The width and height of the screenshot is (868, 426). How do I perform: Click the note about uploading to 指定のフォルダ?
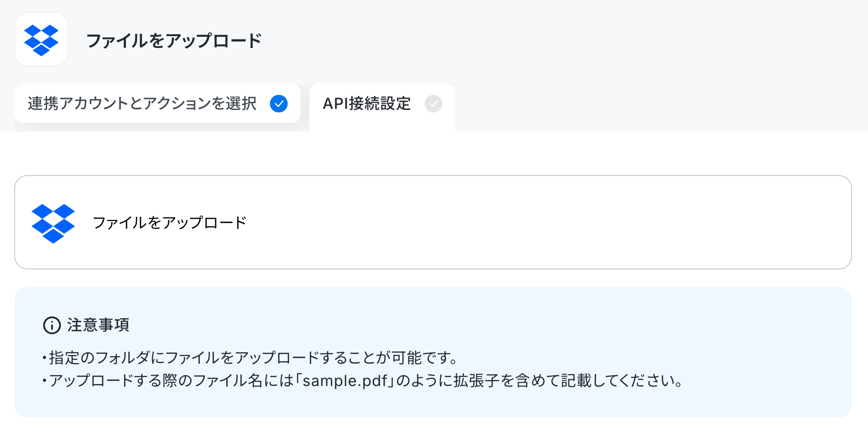pyautogui.click(x=251, y=358)
